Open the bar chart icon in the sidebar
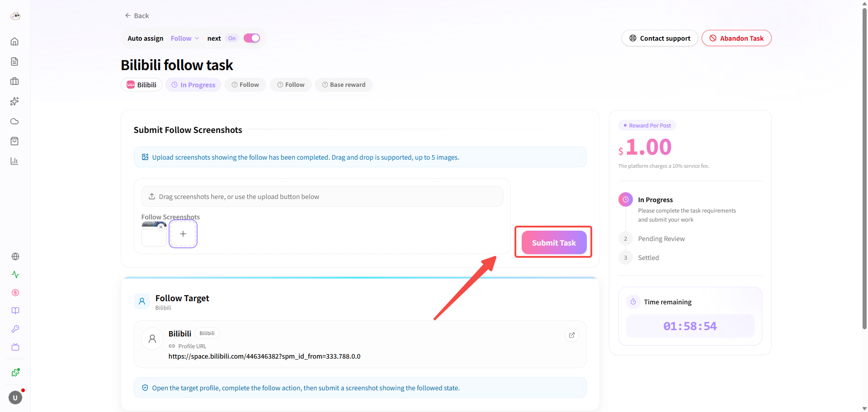The height and width of the screenshot is (412, 868). [14, 161]
